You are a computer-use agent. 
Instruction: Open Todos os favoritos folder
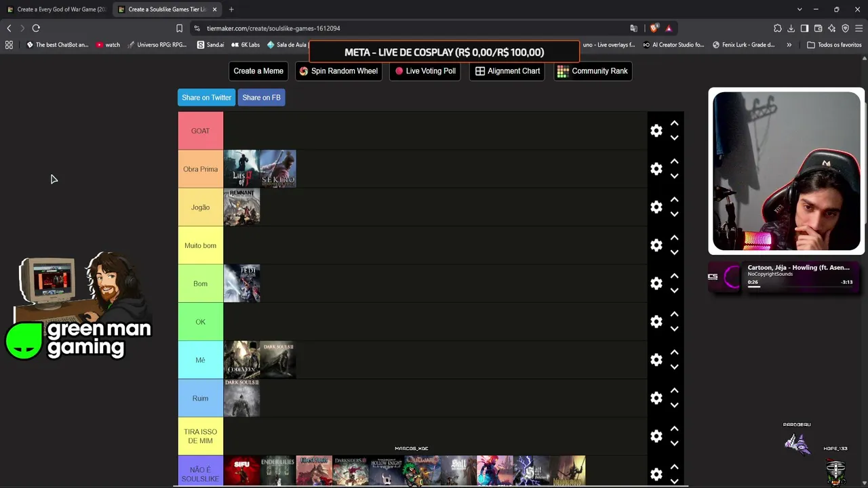tap(834, 45)
